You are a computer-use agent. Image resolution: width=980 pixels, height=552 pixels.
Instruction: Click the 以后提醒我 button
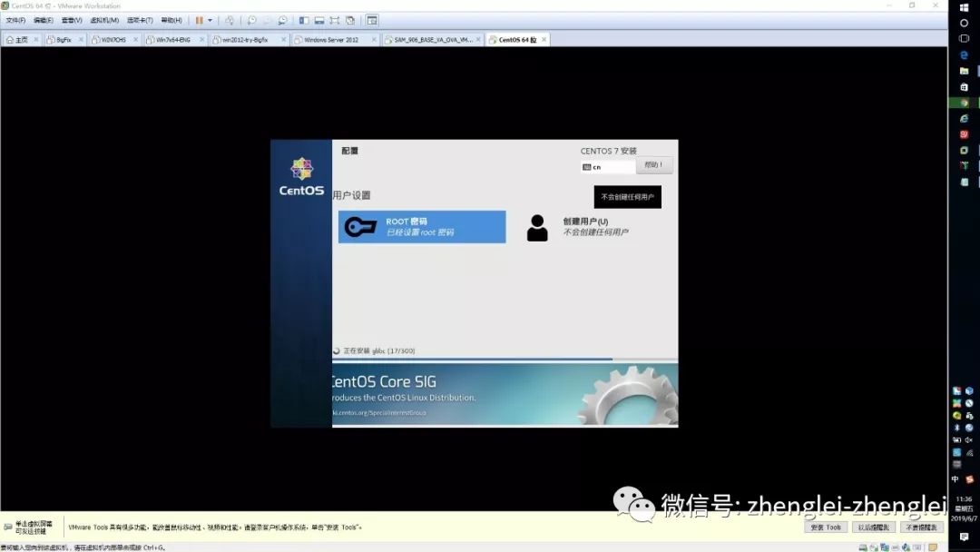click(x=873, y=527)
